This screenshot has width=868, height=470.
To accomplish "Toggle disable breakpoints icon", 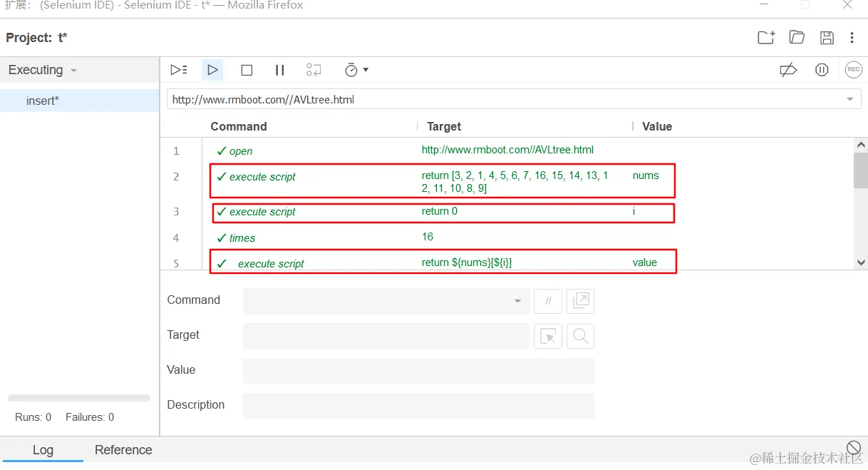I will (x=787, y=70).
